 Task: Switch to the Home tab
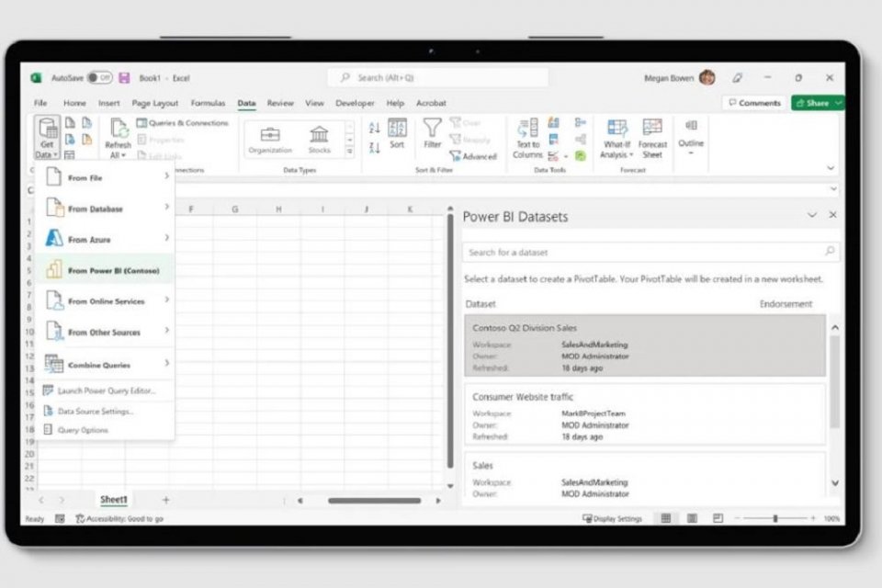pyautogui.click(x=74, y=103)
